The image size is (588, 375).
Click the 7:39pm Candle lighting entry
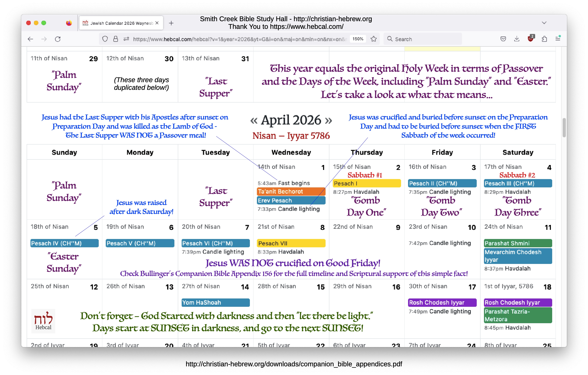point(213,252)
